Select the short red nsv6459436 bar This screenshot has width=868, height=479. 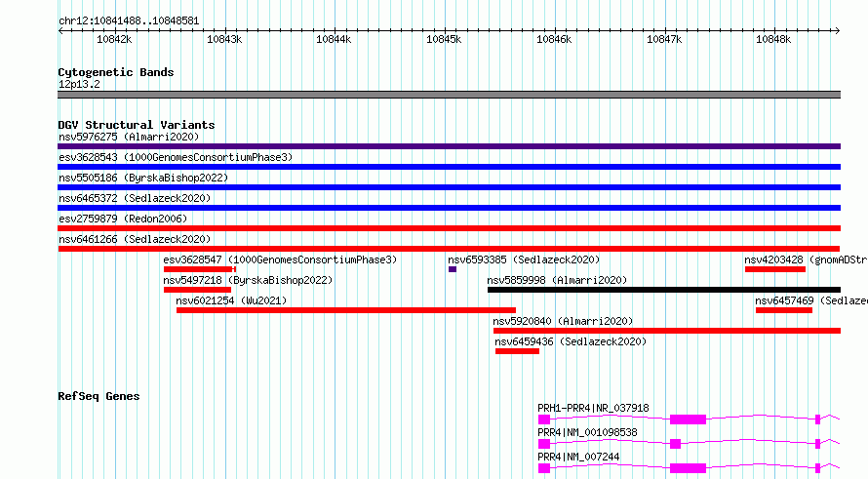(x=517, y=351)
